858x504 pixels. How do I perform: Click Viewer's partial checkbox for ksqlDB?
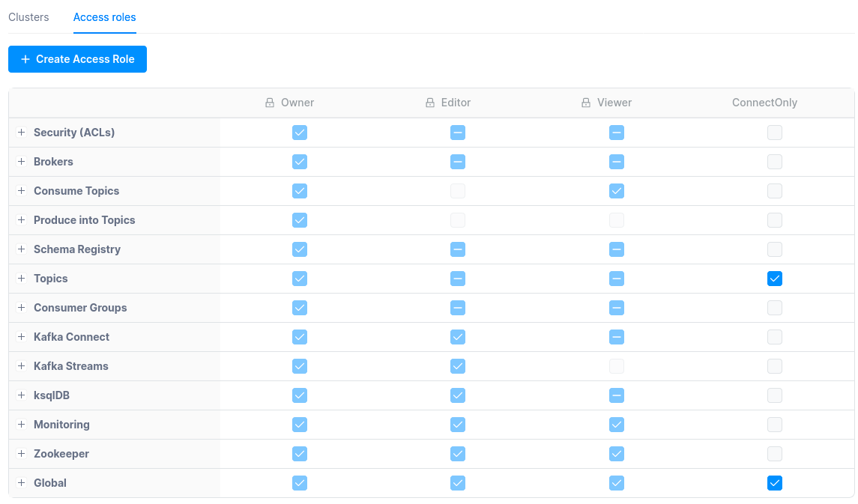pyautogui.click(x=617, y=395)
